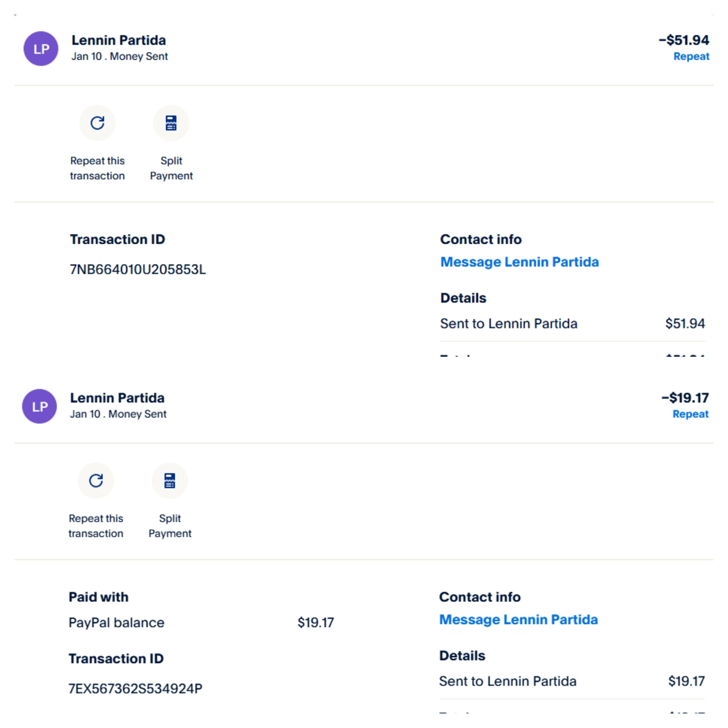Click the PayPal balance payment method text

click(x=116, y=623)
